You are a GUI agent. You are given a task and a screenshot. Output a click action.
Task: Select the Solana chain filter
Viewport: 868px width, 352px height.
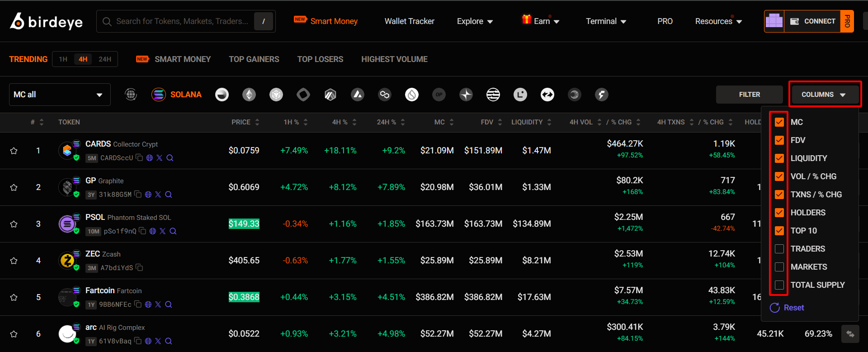tap(176, 95)
